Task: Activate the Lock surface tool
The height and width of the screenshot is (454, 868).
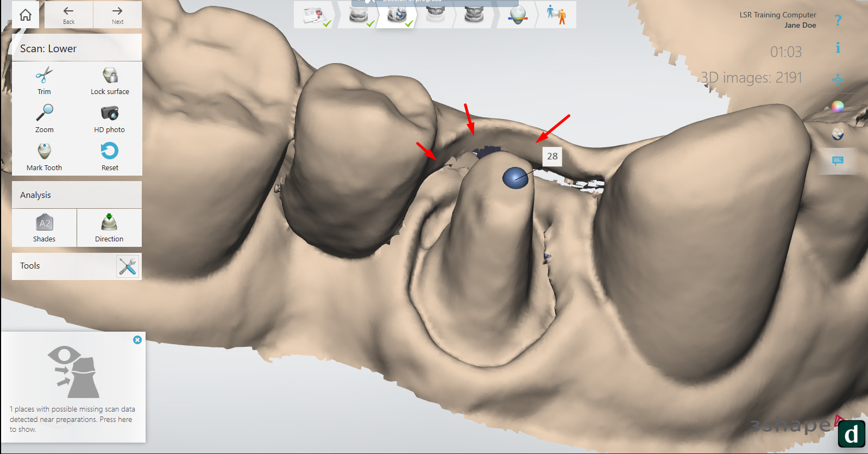Action: [x=110, y=80]
